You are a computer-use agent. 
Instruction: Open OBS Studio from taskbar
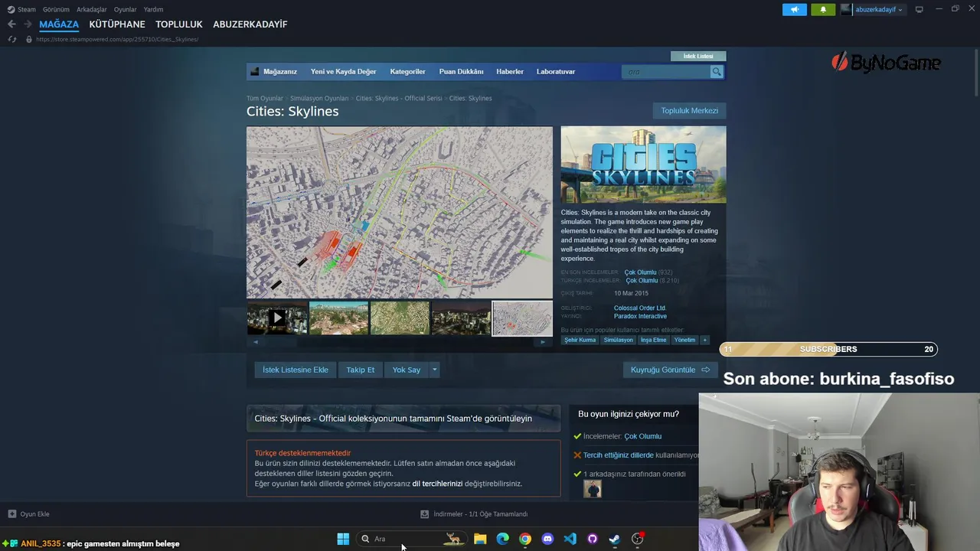coord(637,539)
